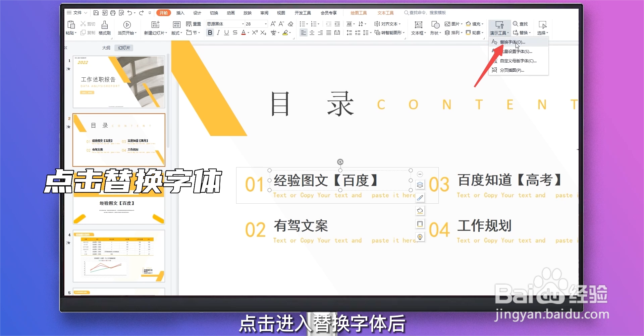Image resolution: width=644 pixels, height=336 pixels.
Task: Insert a Text Box (文本框)
Action: (x=418, y=28)
